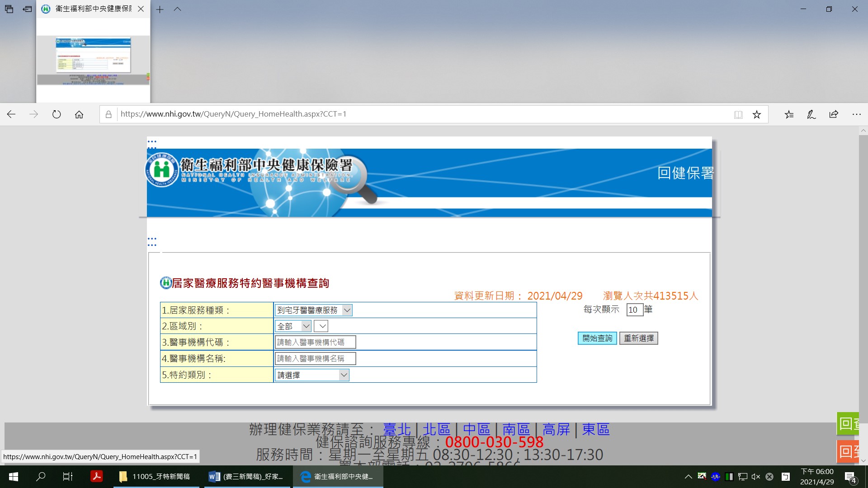
Task: Click the share page icon
Action: click(x=834, y=114)
